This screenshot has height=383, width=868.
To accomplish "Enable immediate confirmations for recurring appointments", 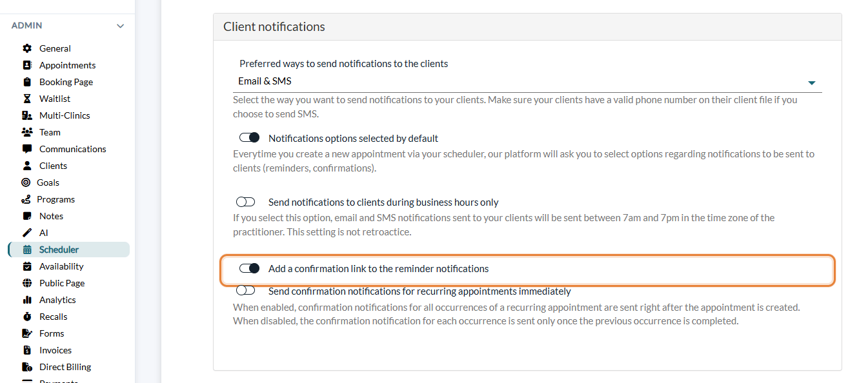I will click(246, 291).
